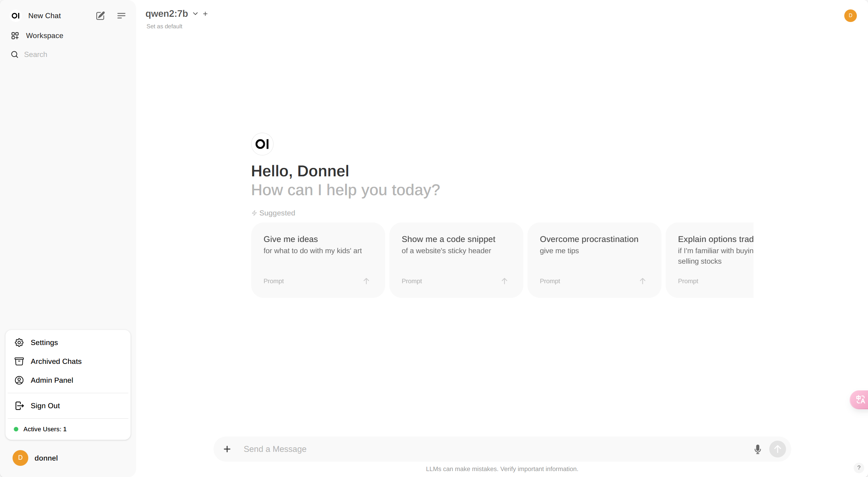Click the OpenInterpreter logo icon
868x477 pixels.
[16, 15]
